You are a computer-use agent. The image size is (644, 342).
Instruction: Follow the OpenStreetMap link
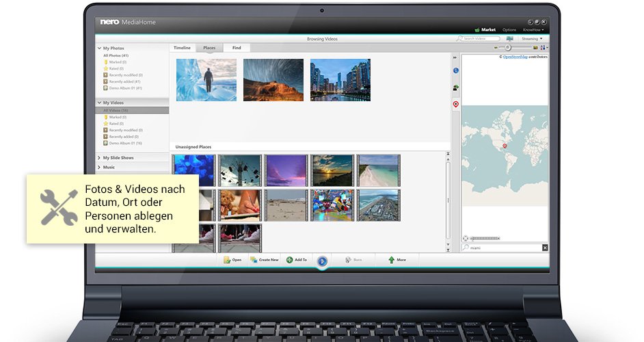pyautogui.click(x=515, y=57)
